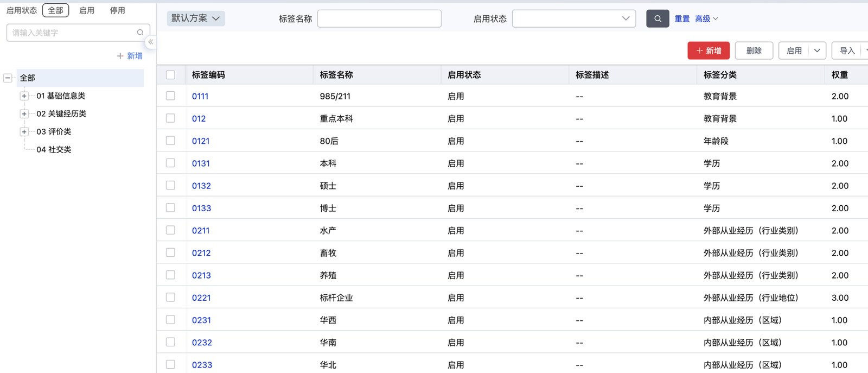Expand the 01 基础信息类 node
The image size is (868, 373).
point(24,96)
